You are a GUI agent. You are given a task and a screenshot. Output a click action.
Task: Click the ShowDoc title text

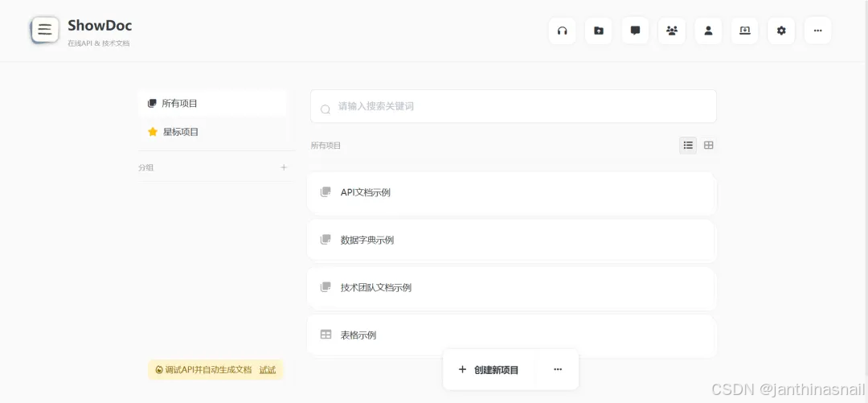(100, 26)
